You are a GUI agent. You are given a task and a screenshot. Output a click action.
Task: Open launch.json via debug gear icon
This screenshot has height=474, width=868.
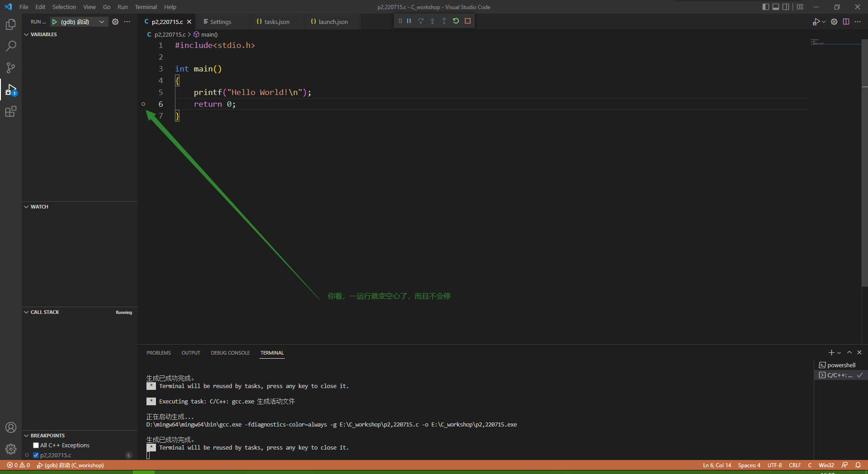(115, 22)
